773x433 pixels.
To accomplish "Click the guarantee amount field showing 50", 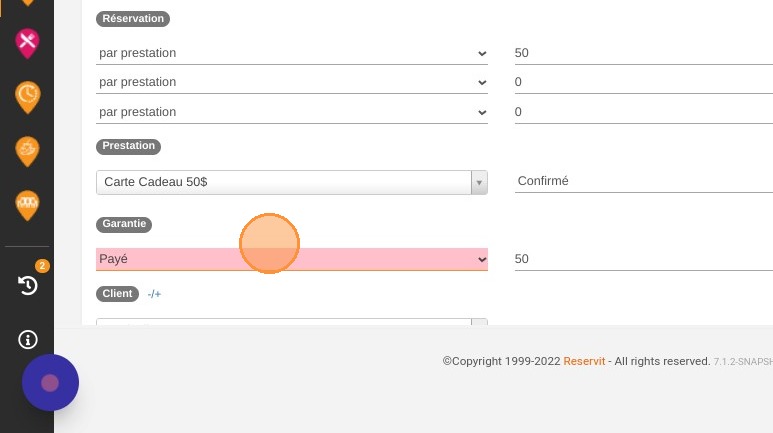I will (x=643, y=259).
